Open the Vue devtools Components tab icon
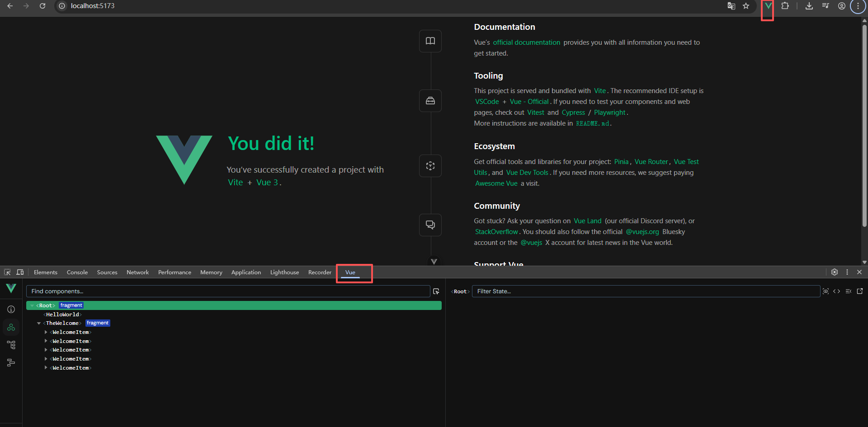Viewport: 868px width, 427px height. coord(11,327)
